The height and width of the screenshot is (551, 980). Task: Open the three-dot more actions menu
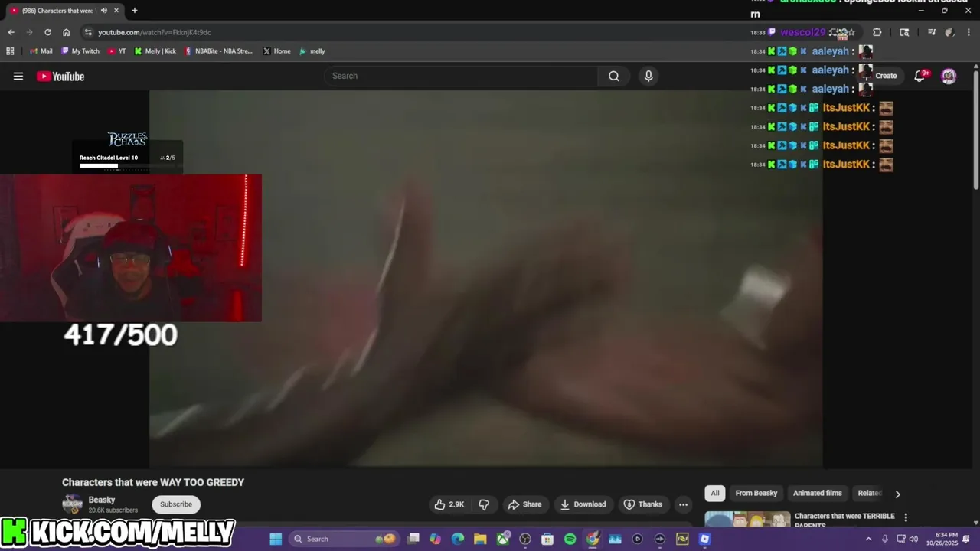point(683,504)
